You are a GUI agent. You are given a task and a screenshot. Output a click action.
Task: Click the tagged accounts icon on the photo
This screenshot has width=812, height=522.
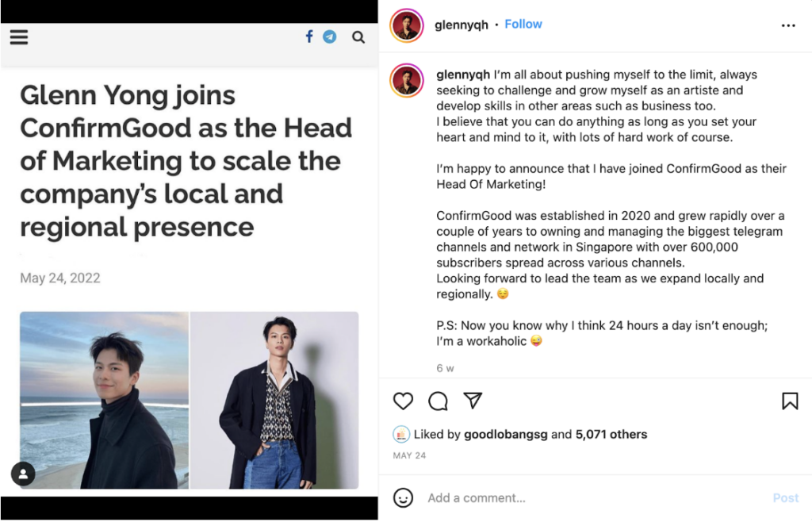23,474
